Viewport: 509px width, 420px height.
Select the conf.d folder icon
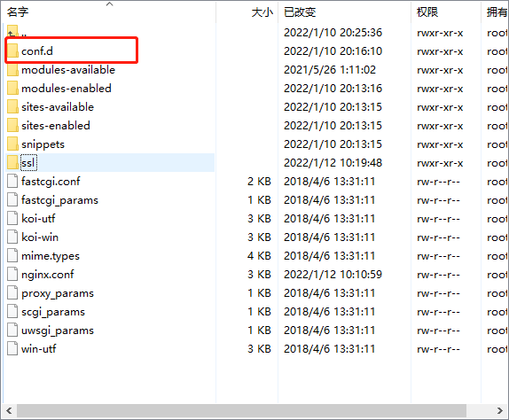click(x=12, y=51)
